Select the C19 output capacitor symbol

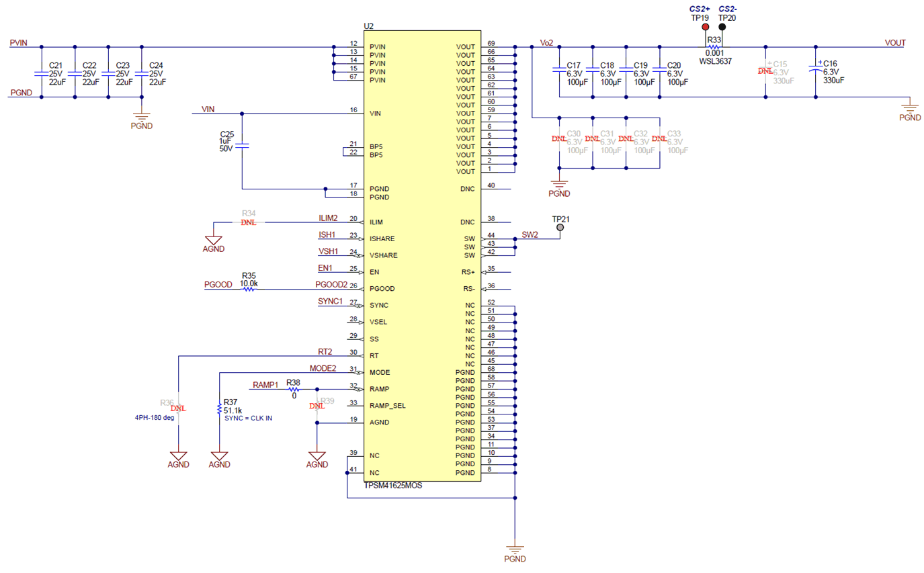626,69
